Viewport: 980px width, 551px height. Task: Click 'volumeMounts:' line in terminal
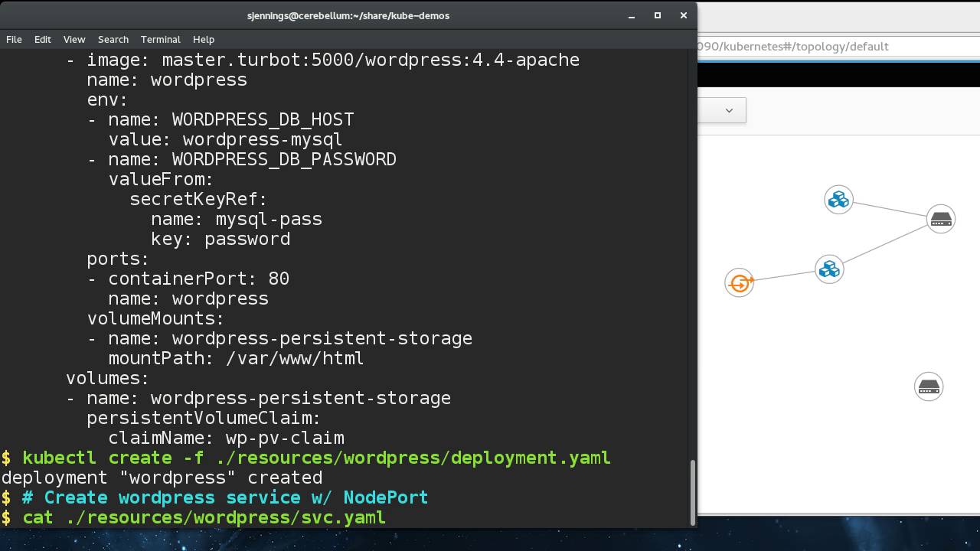pos(155,318)
